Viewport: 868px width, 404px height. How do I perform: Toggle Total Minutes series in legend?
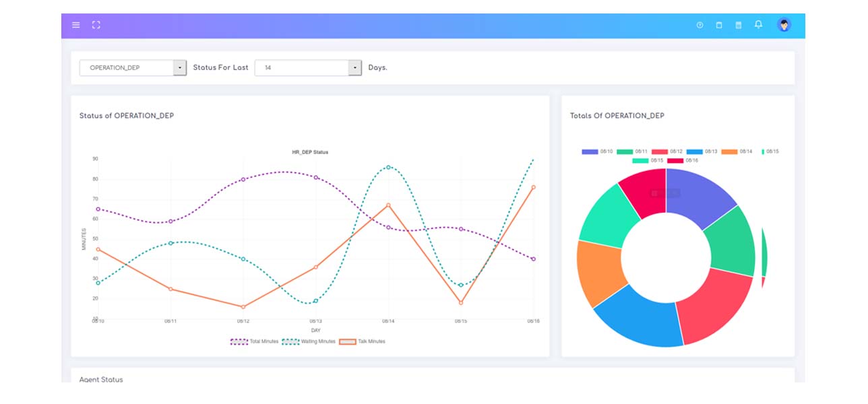[254, 341]
